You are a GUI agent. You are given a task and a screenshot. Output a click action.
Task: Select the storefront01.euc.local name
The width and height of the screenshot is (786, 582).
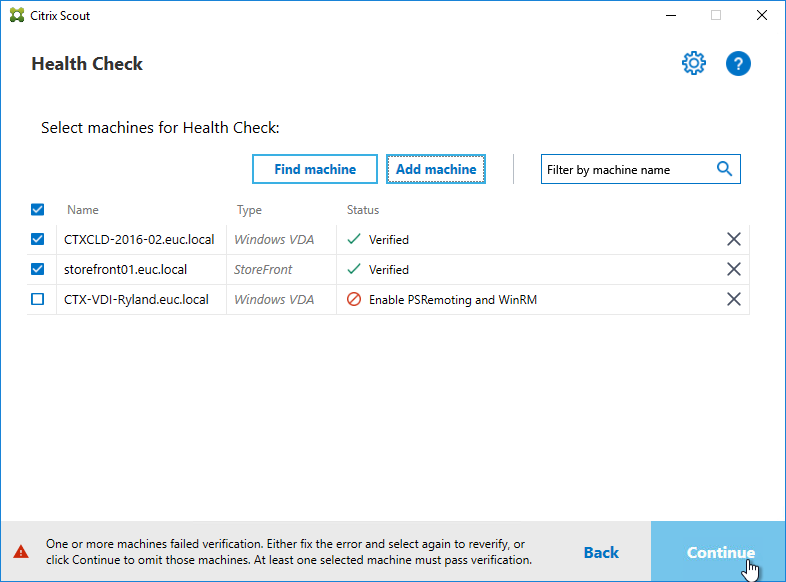tap(125, 270)
